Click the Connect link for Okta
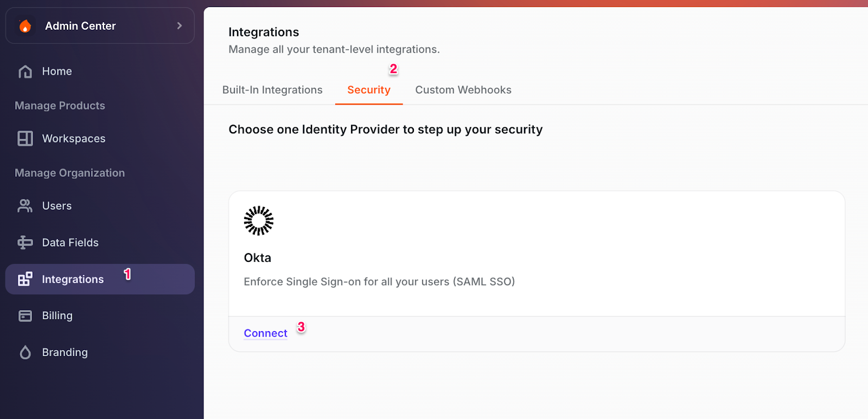Screen dimensions: 868x419 pyautogui.click(x=265, y=333)
